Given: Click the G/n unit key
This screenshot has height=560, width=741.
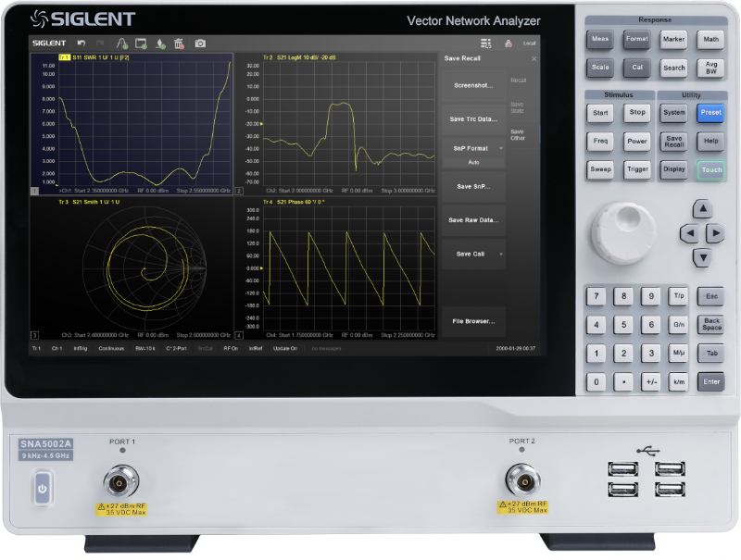Looking at the screenshot, I should coord(679,325).
